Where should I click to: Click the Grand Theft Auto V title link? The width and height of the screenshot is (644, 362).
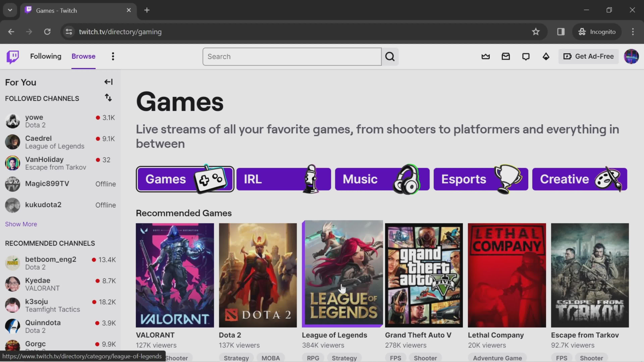pyautogui.click(x=418, y=335)
